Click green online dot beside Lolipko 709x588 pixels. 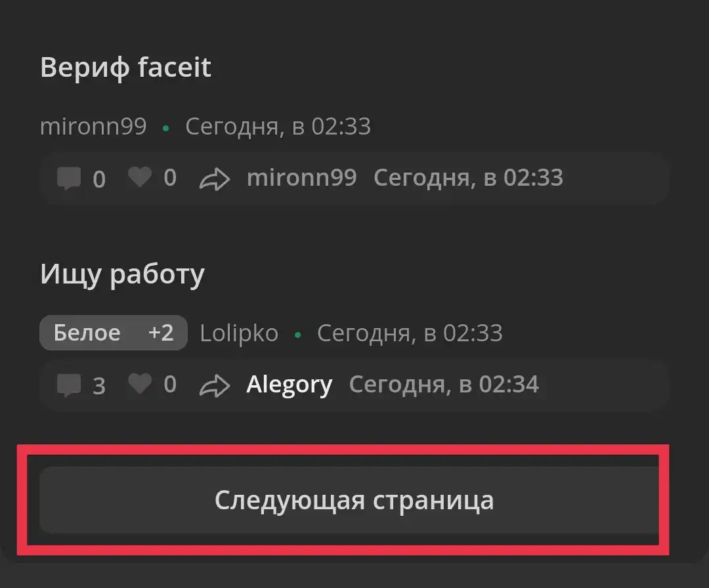click(x=297, y=335)
